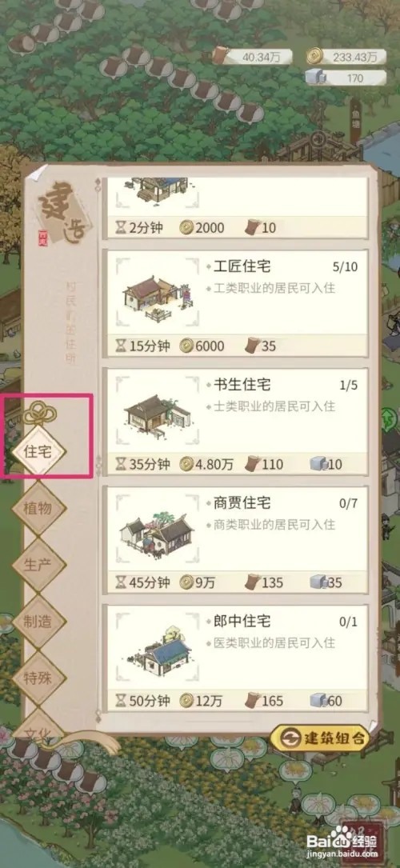
Task: Click the wood icon beside 135
Action: click(253, 582)
